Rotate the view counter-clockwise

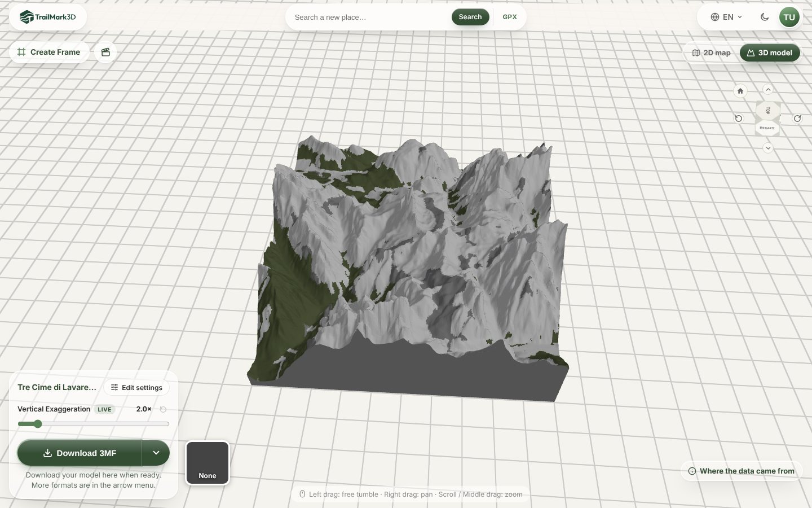point(739,119)
